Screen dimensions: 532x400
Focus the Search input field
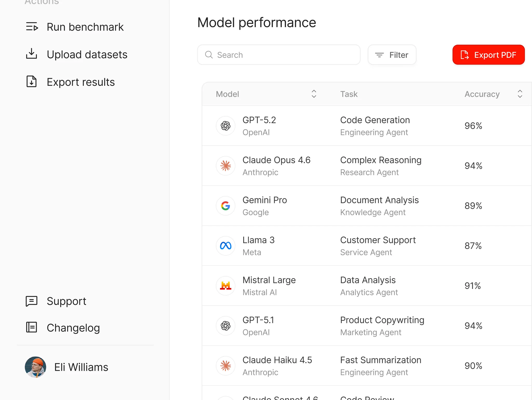click(x=279, y=55)
